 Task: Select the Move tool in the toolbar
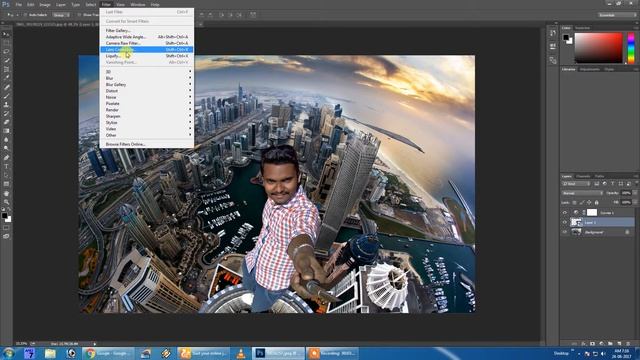6,34
